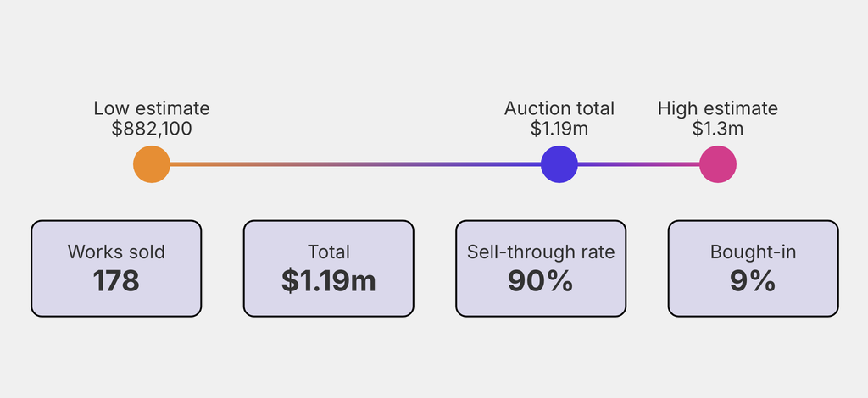Select the blue Auction total marker

pos(559,164)
